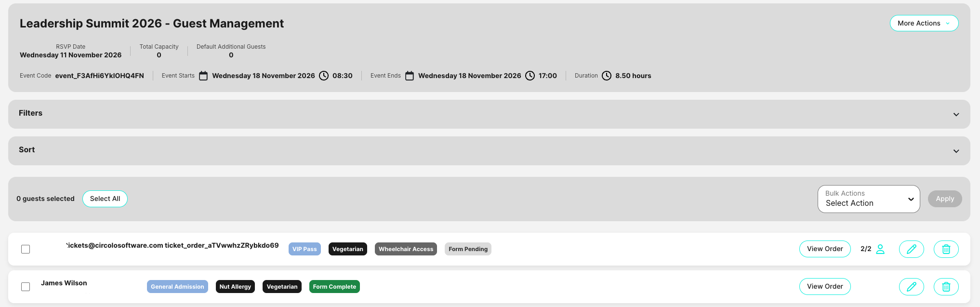Click Event Starts calendar icon
The width and height of the screenshot is (980, 307).
pyautogui.click(x=203, y=76)
